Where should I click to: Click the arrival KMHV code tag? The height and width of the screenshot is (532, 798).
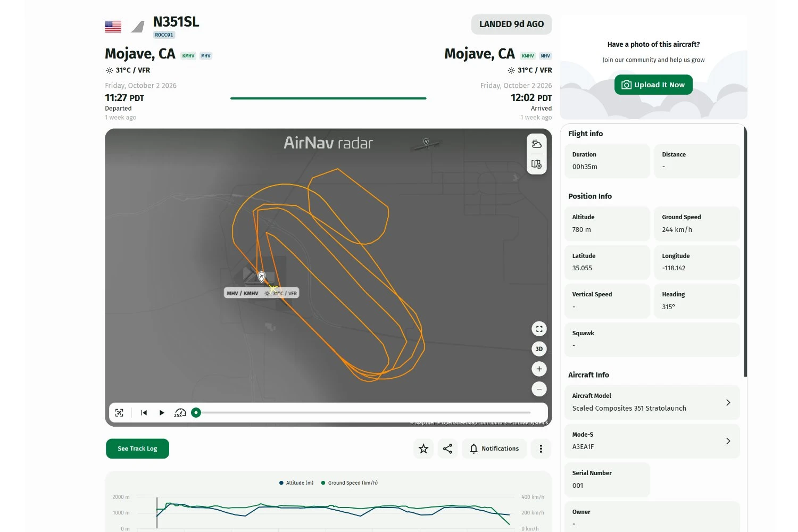click(x=528, y=56)
